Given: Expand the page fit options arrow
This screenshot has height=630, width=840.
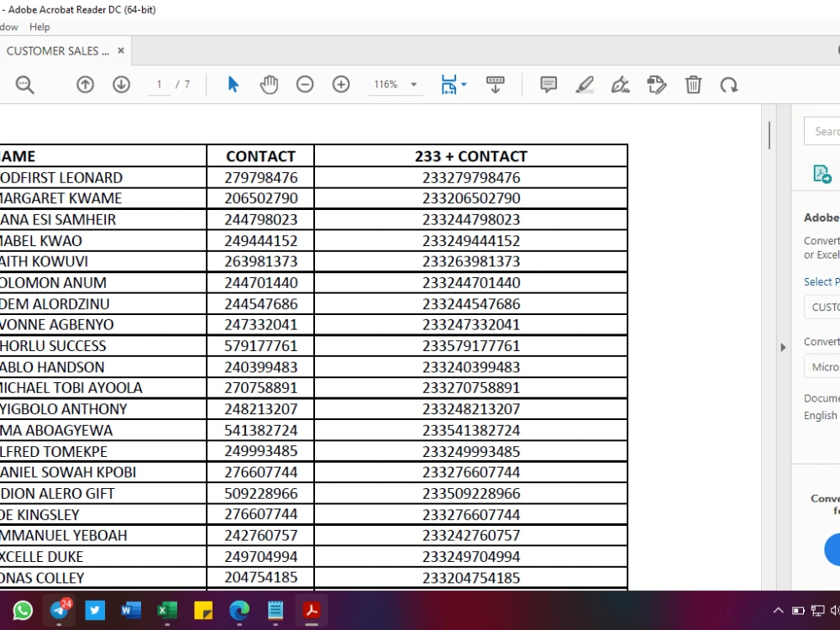Looking at the screenshot, I should [x=464, y=85].
